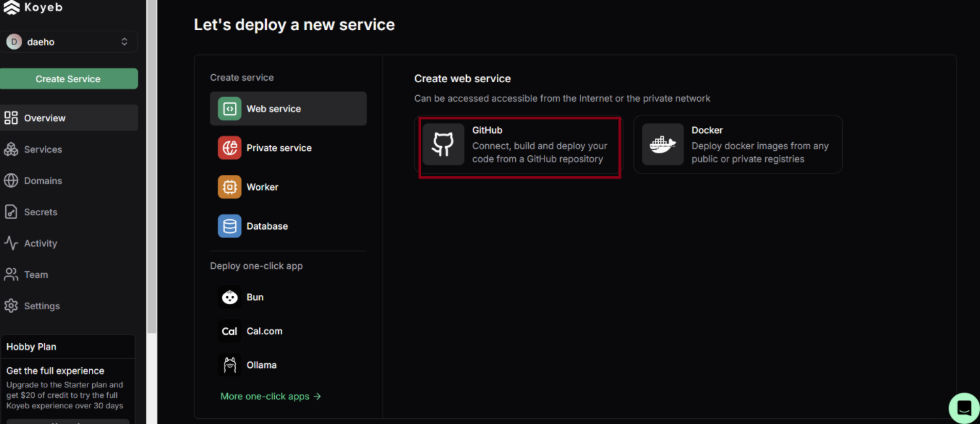Click the Secrets key-file icon
980x424 pixels.
(x=11, y=212)
